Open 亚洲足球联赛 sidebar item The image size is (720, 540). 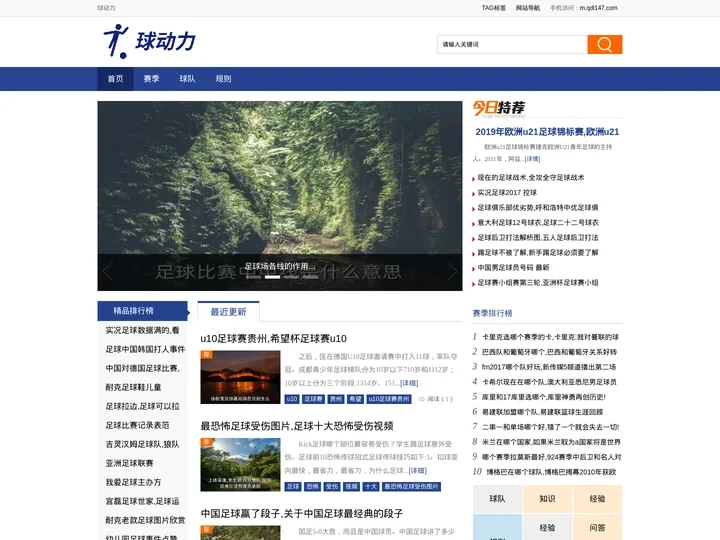tap(129, 463)
